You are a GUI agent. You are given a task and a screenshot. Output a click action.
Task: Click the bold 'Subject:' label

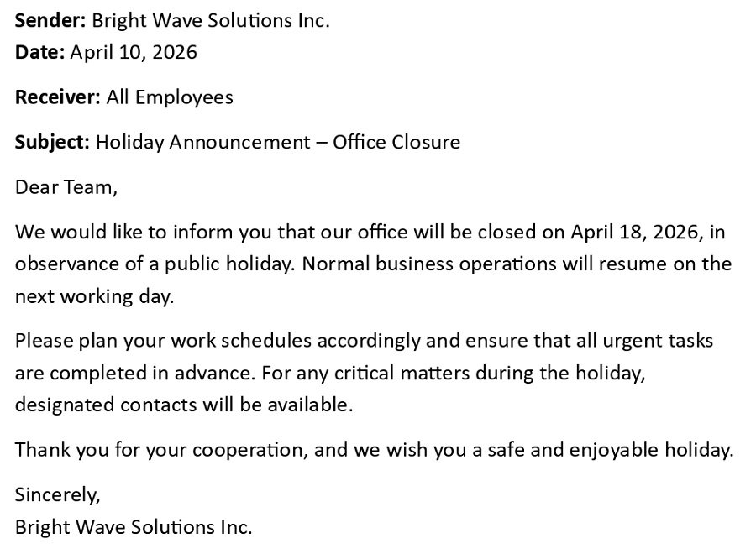[52, 143]
